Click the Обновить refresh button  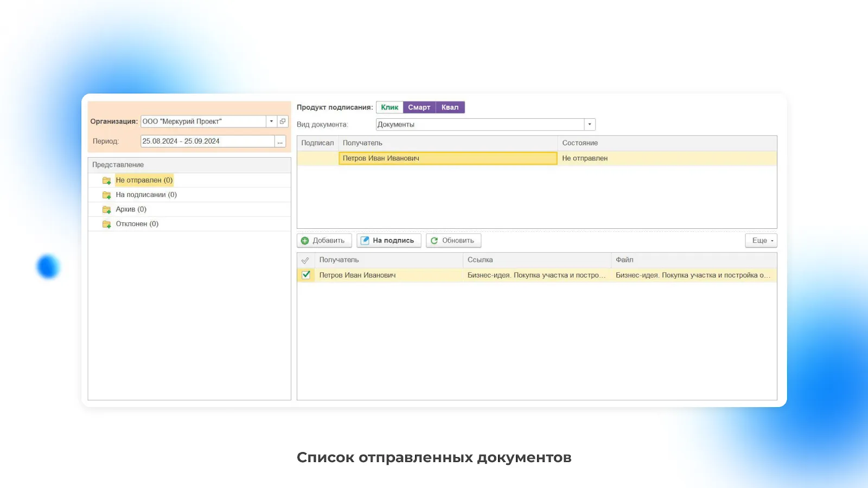(x=453, y=241)
